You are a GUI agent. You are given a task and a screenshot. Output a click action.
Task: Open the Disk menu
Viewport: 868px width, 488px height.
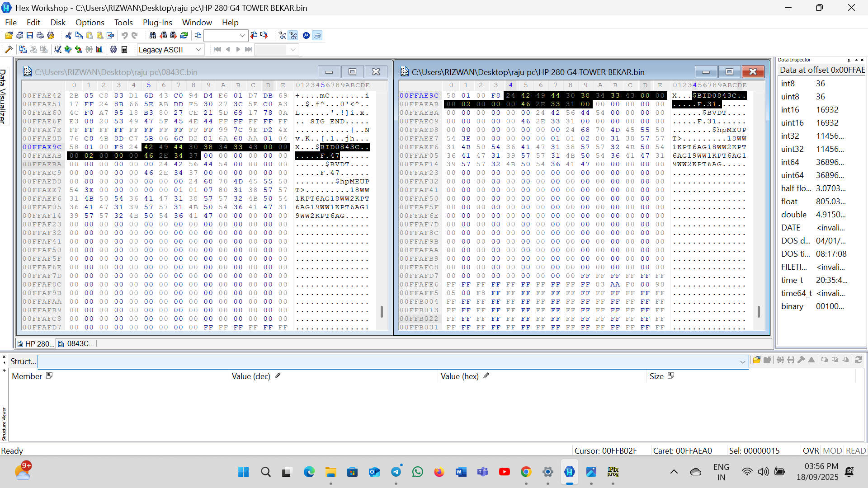click(58, 22)
